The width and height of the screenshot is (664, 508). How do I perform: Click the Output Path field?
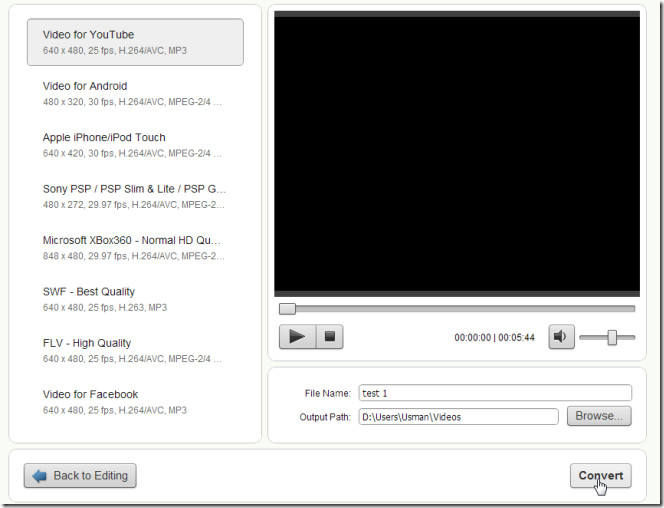(x=458, y=417)
